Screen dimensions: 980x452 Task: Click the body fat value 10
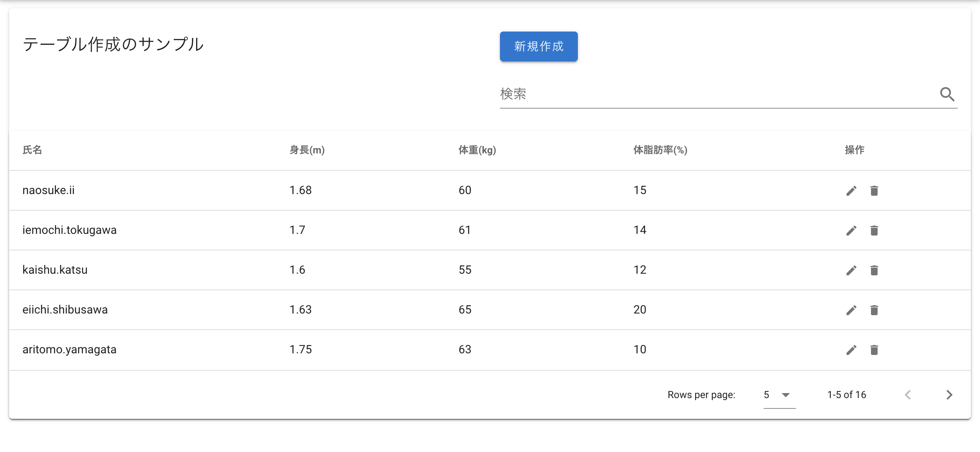(640, 349)
